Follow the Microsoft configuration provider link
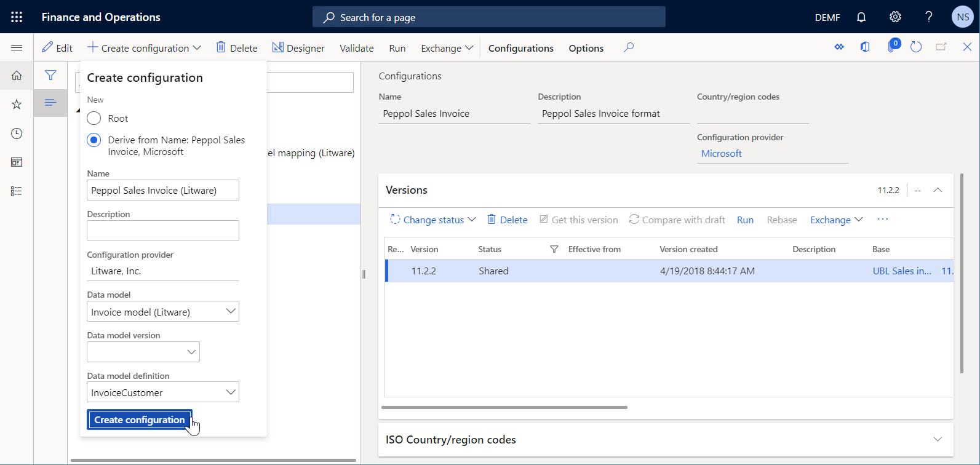Viewport: 980px width, 465px height. pos(722,154)
